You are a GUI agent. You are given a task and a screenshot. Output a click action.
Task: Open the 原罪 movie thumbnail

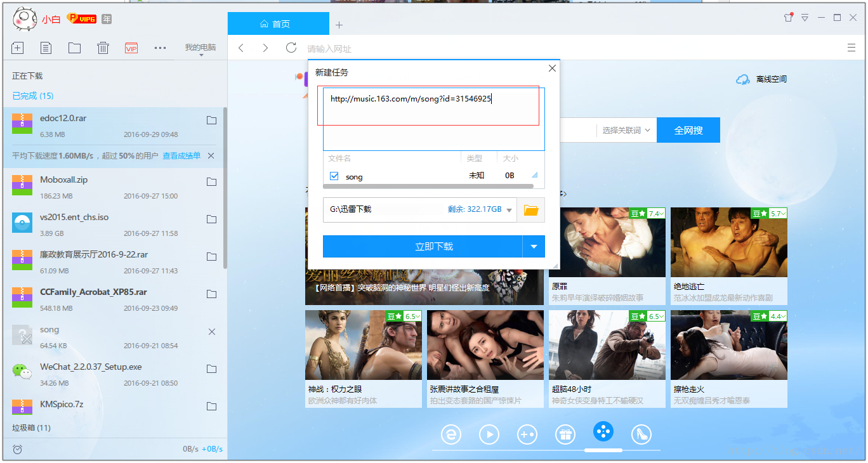point(607,242)
